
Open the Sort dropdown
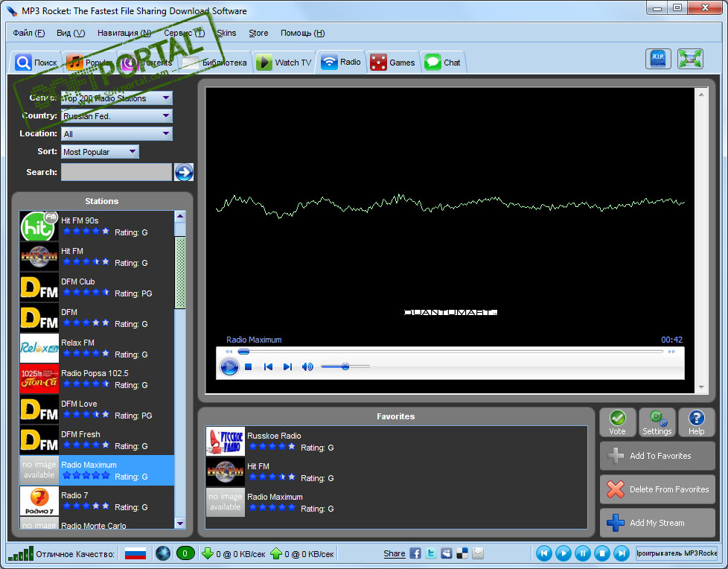coord(100,152)
